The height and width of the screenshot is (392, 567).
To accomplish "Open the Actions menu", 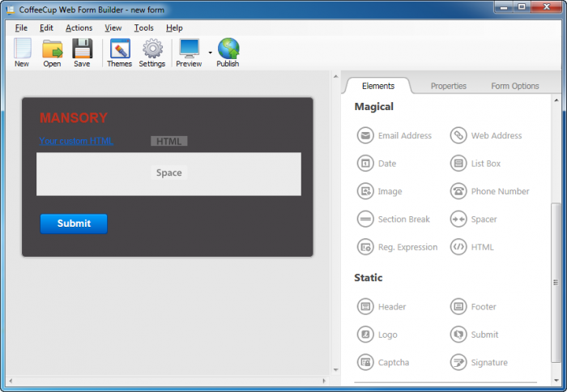I will tap(79, 28).
